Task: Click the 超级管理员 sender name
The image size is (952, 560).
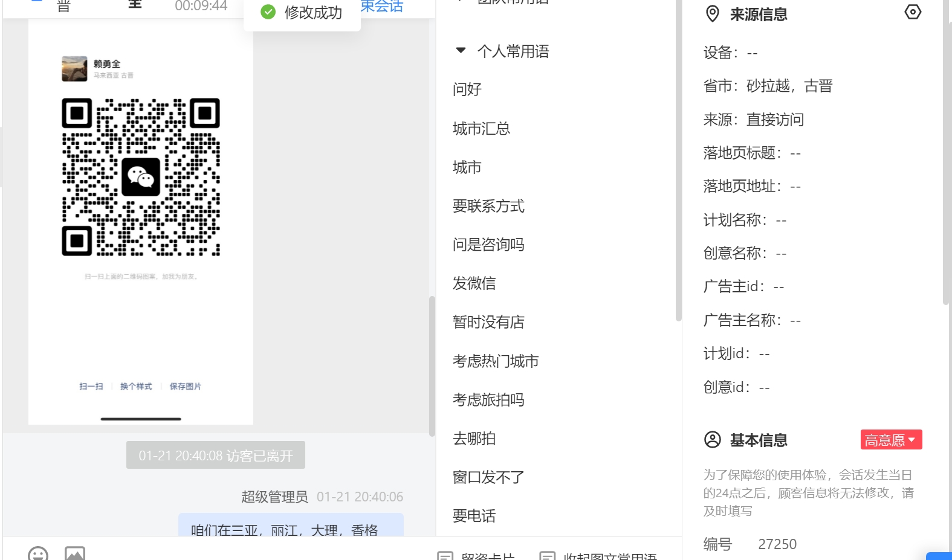Action: click(275, 497)
